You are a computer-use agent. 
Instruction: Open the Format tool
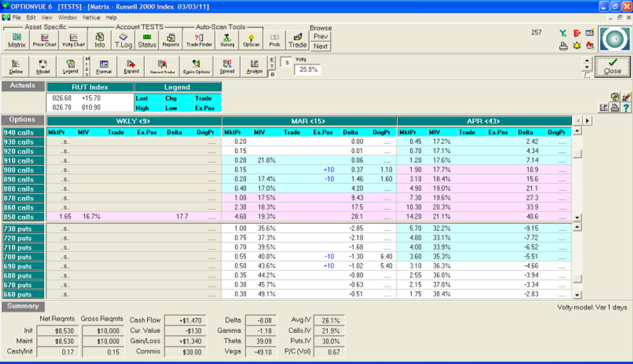point(104,67)
